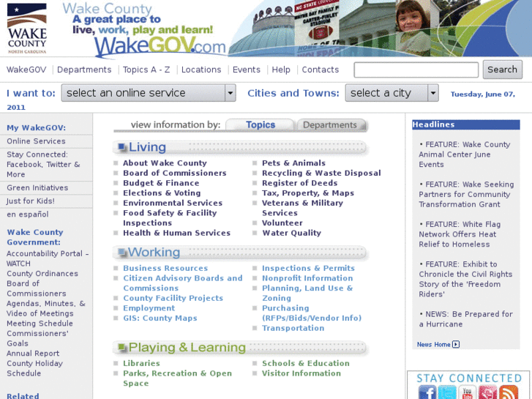Image resolution: width=532 pixels, height=399 pixels.
Task: Open WakeGOV in the top navigation
Action: 26,70
